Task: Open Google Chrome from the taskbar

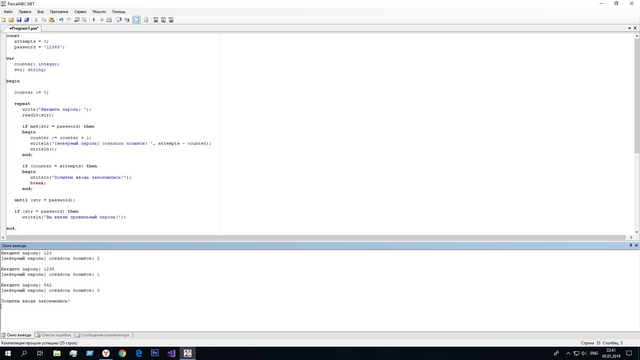Action: 122,353
